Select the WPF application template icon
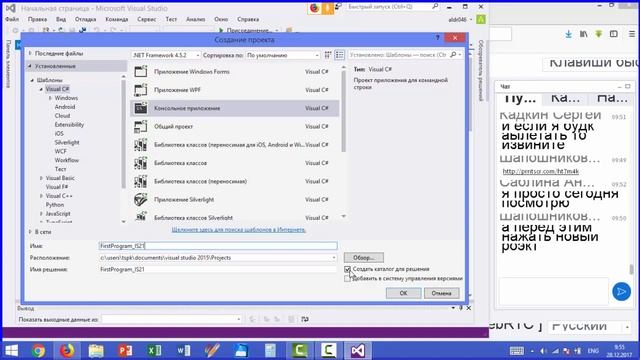Image resolution: width=640 pixels, height=360 pixels. (x=141, y=90)
